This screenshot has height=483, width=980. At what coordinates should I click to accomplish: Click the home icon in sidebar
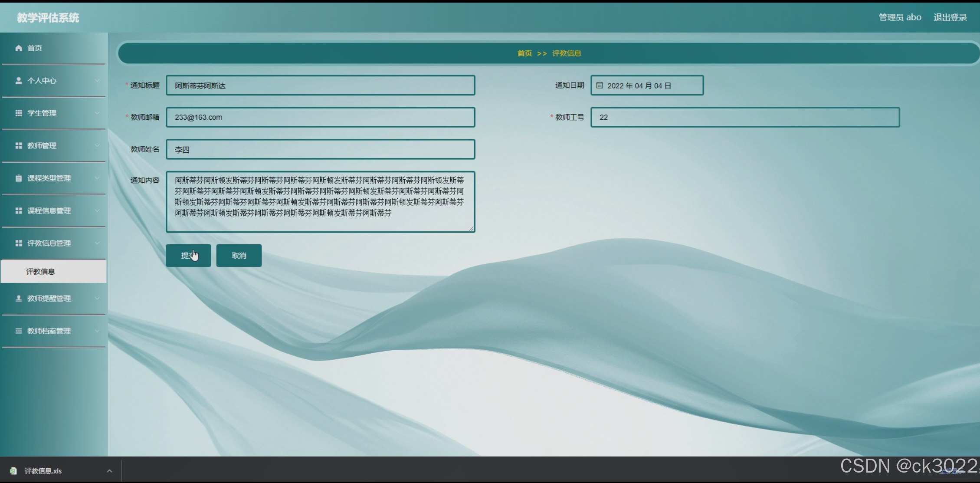(19, 48)
